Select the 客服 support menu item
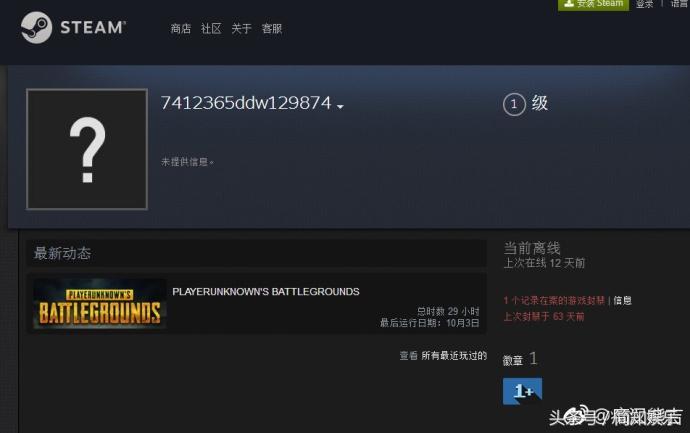 pyautogui.click(x=272, y=29)
